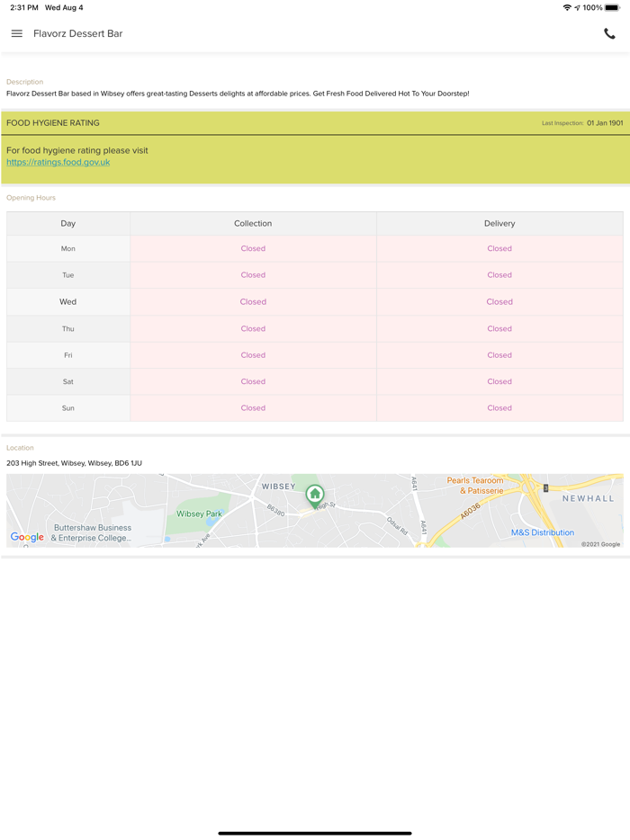Click the green home map marker

tap(315, 496)
